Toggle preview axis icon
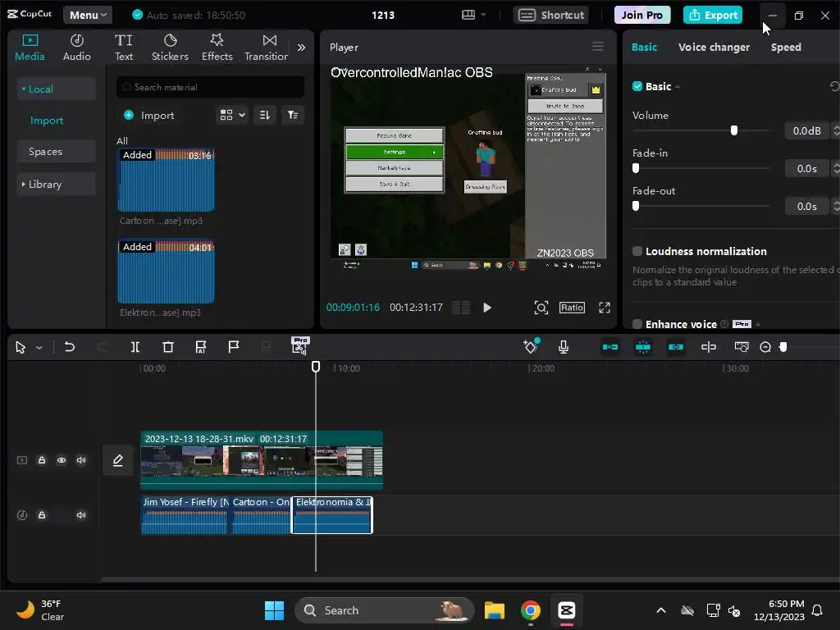 click(x=708, y=347)
